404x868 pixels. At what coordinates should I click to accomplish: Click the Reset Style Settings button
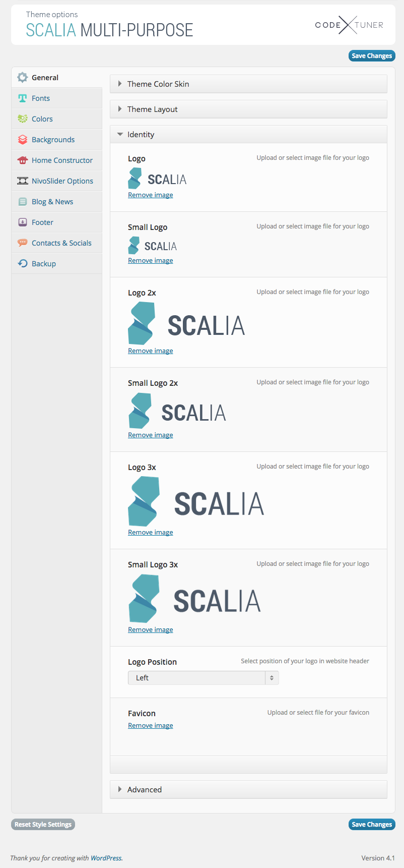tap(43, 825)
